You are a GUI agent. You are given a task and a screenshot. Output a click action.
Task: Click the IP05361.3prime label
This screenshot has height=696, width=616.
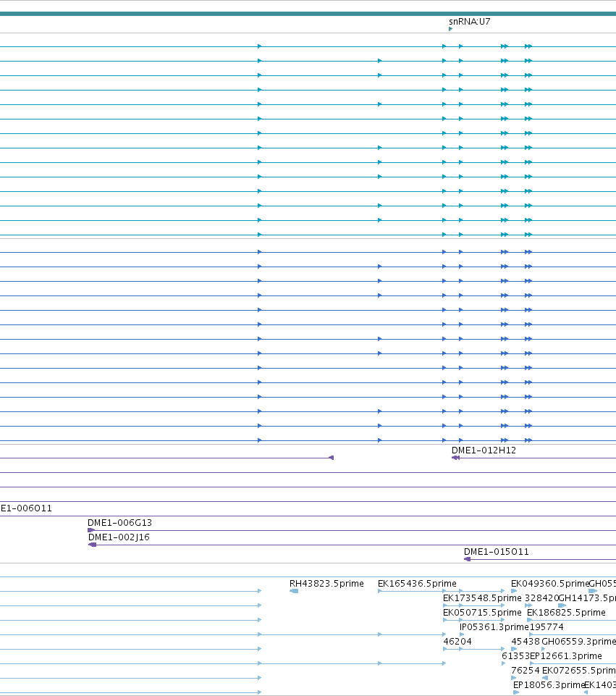[494, 626]
